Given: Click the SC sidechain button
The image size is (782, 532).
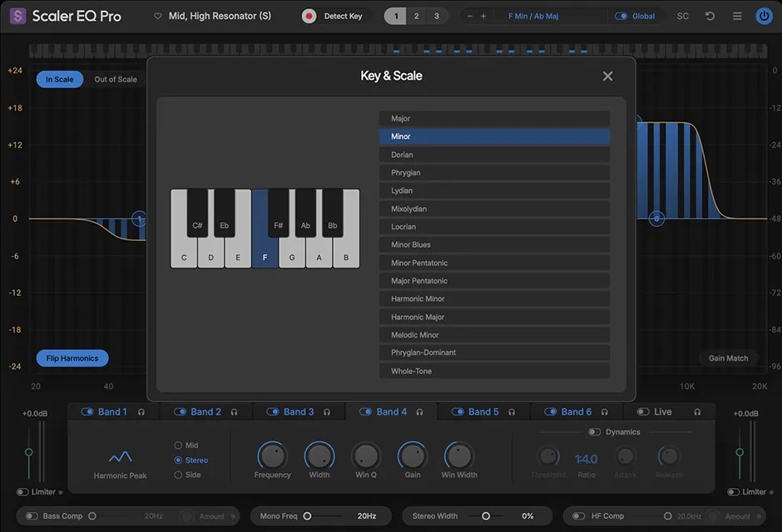Looking at the screenshot, I should pos(683,16).
